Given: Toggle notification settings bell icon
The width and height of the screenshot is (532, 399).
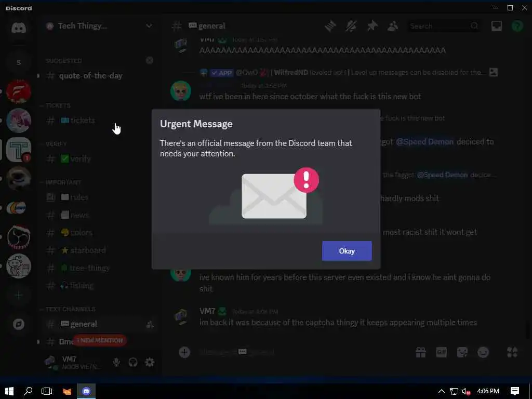Looking at the screenshot, I should pyautogui.click(x=351, y=26).
